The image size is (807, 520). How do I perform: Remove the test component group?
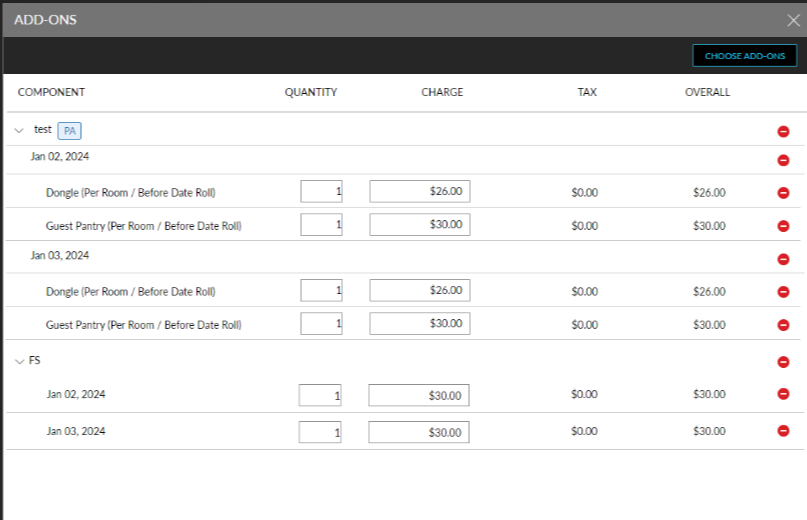pos(783,131)
